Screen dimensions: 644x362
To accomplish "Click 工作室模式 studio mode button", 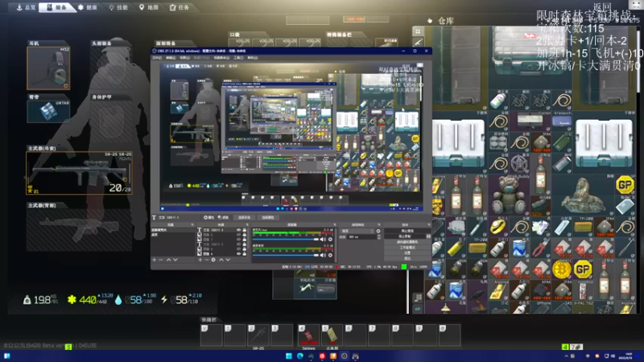I will (x=408, y=247).
